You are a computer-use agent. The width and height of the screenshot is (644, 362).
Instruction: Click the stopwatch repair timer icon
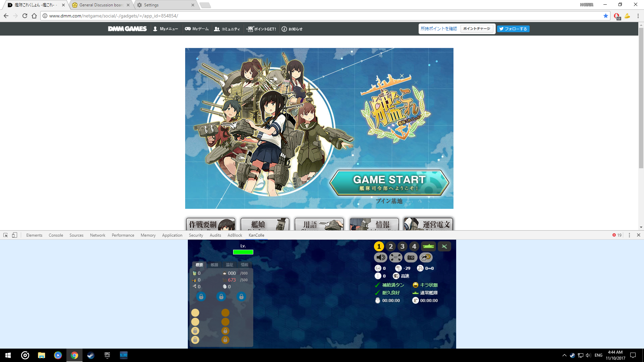click(x=377, y=300)
